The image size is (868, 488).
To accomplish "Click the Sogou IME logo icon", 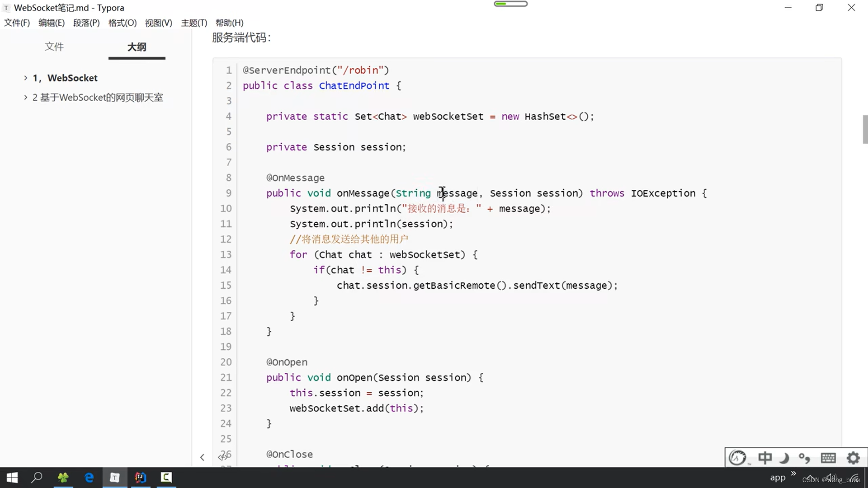I will click(x=738, y=458).
